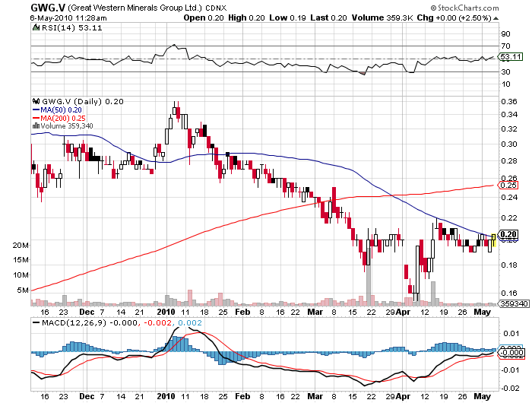Click the MACD(12,26,9) panel label
The width and height of the screenshot is (532, 403).
[x=74, y=323]
